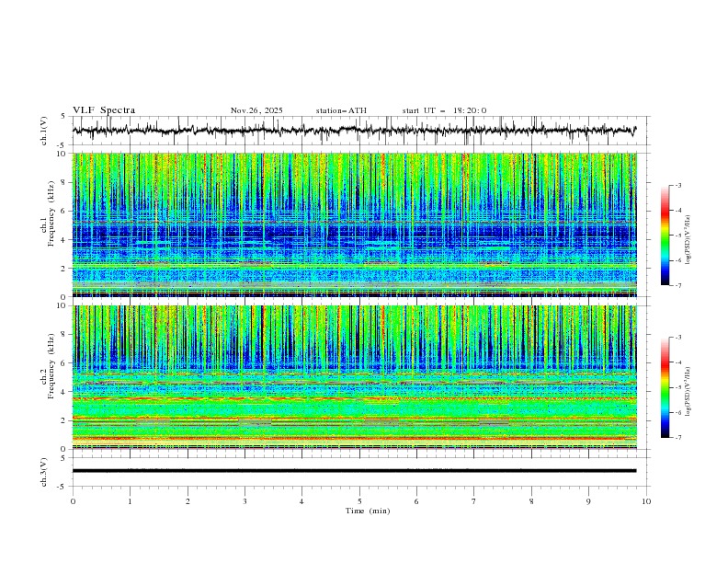Click the time axis tick label "5"
This screenshot has height=563, width=728.
point(359,501)
